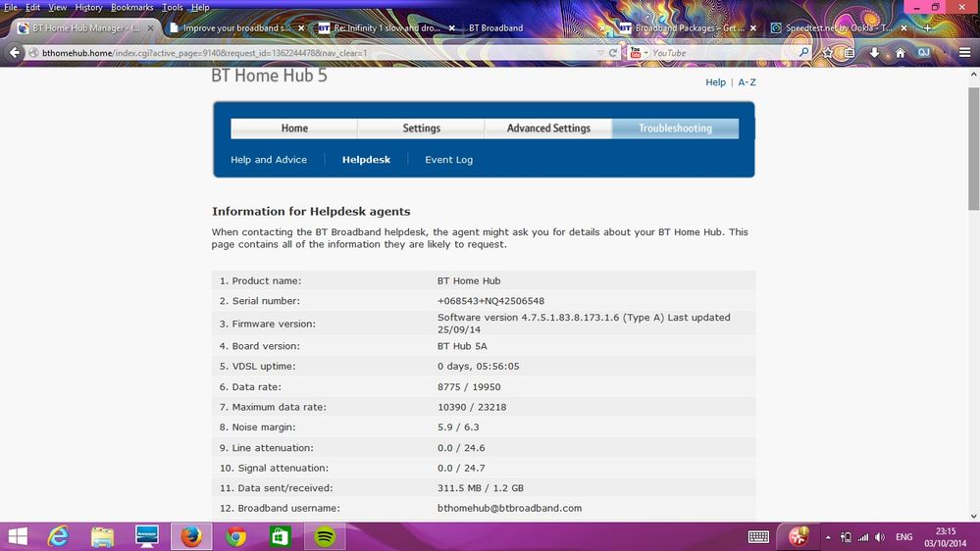The width and height of the screenshot is (980, 551).
Task: Open the Advanced Settings tab
Action: click(x=548, y=128)
